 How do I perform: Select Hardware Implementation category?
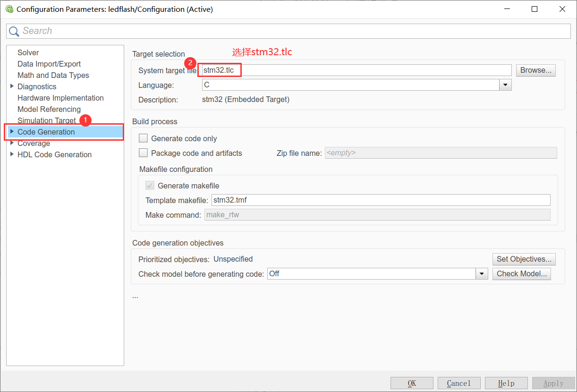coord(60,98)
